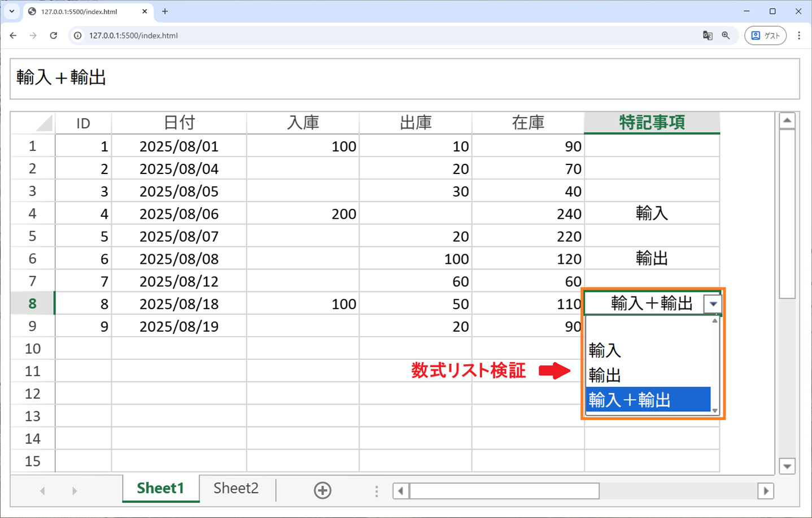Select the ID column header

click(84, 123)
